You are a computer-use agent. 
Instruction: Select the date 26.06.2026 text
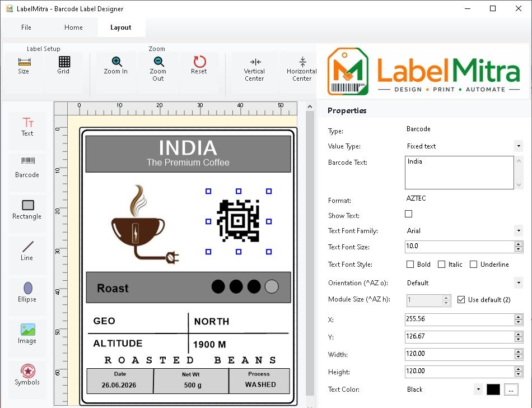pyautogui.click(x=119, y=385)
